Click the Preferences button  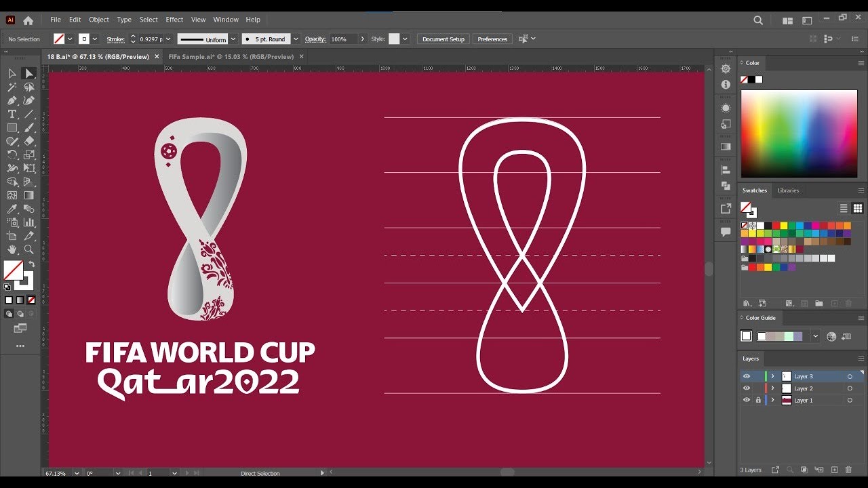point(492,39)
